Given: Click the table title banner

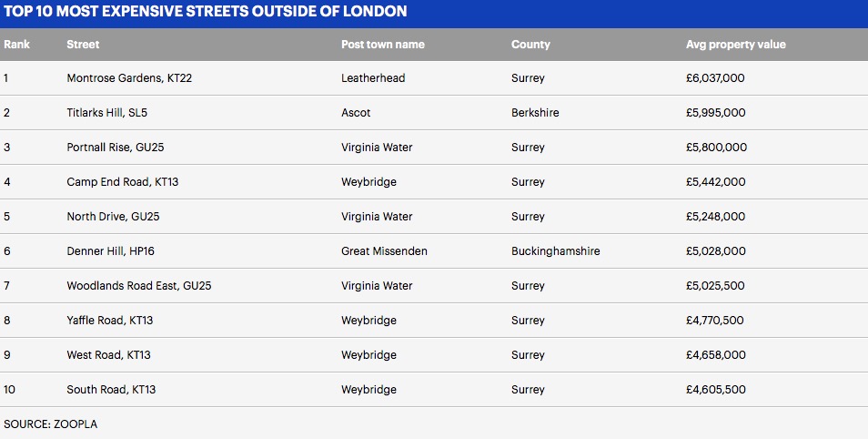Looking at the screenshot, I should click(x=205, y=12).
